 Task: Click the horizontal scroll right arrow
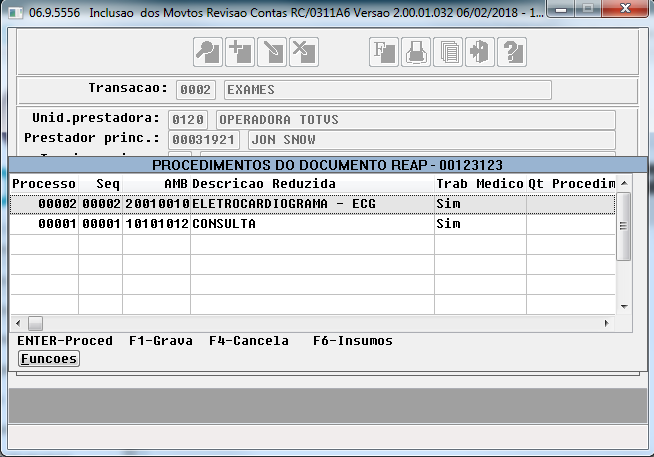pyautogui.click(x=607, y=323)
